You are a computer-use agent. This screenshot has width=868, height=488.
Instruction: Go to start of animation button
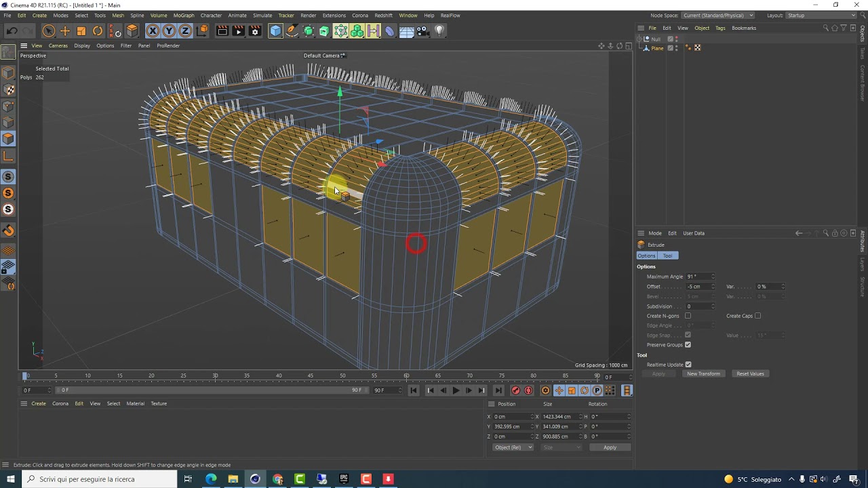pyautogui.click(x=414, y=390)
